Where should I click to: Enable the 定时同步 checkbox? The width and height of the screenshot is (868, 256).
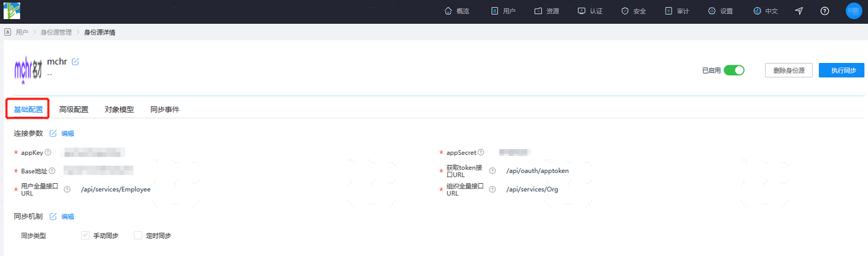[x=138, y=235]
